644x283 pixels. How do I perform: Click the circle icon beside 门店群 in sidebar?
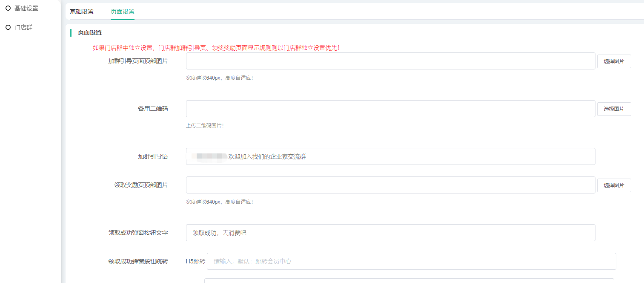coord(8,27)
